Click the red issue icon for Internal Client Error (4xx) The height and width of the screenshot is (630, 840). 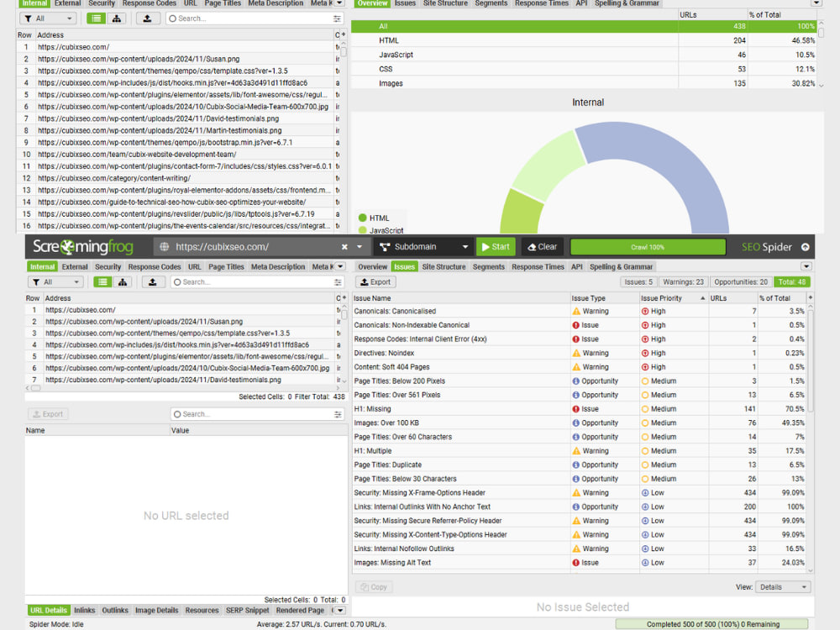(x=576, y=339)
